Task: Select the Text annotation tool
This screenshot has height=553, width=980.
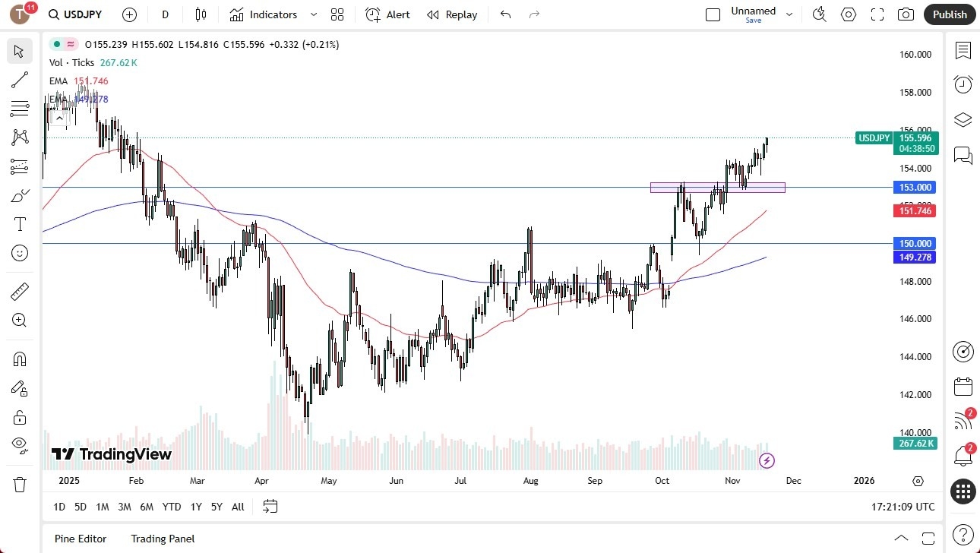Action: (19, 223)
